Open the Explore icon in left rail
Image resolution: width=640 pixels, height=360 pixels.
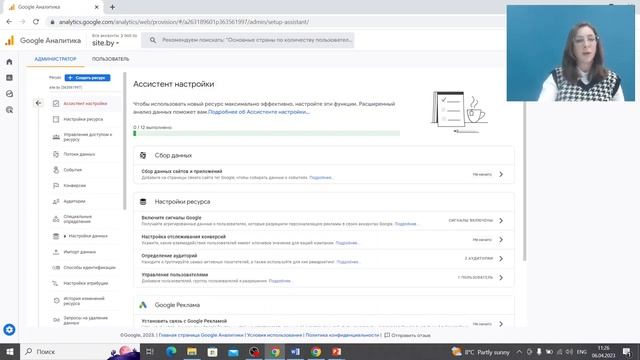pos(9,94)
